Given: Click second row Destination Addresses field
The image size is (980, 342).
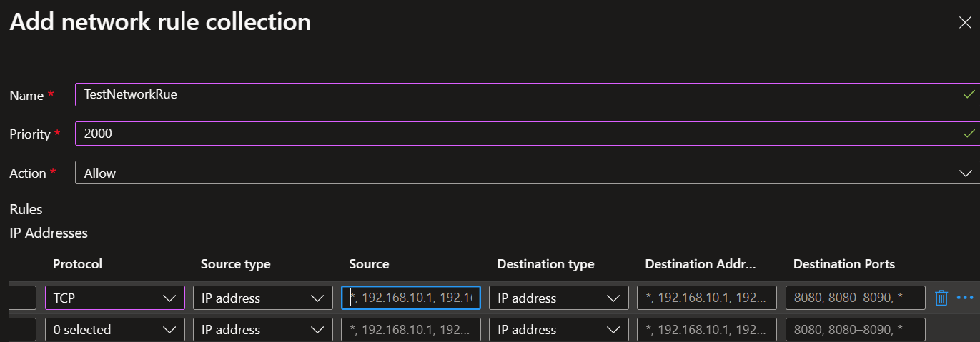Looking at the screenshot, I should pyautogui.click(x=707, y=329).
